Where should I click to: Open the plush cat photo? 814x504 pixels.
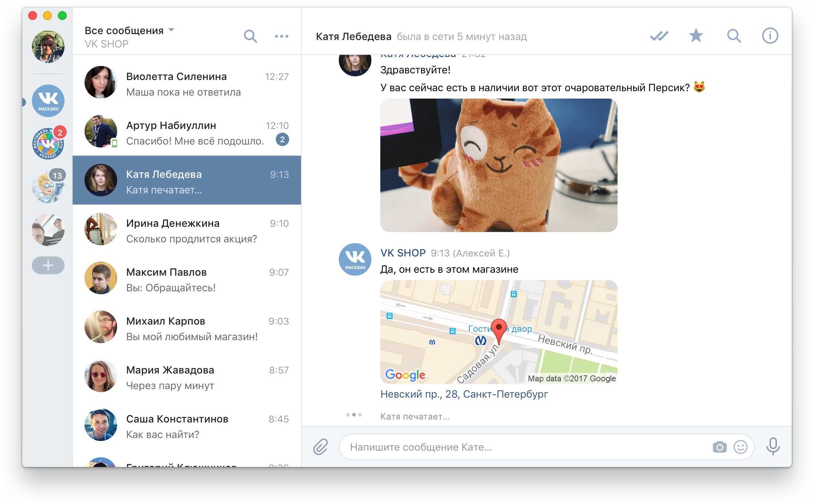(x=499, y=165)
